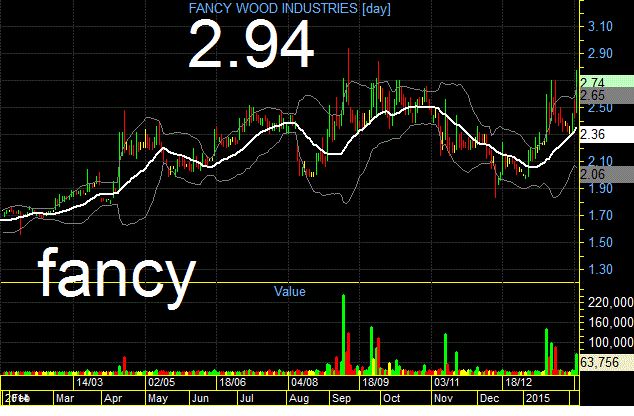Click the 100,000 volume axis label
Screen dimensions: 634x416
610,343
